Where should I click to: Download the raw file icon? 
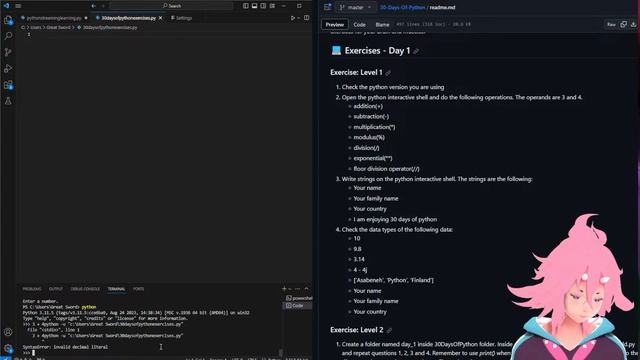pyautogui.click(x=633, y=24)
